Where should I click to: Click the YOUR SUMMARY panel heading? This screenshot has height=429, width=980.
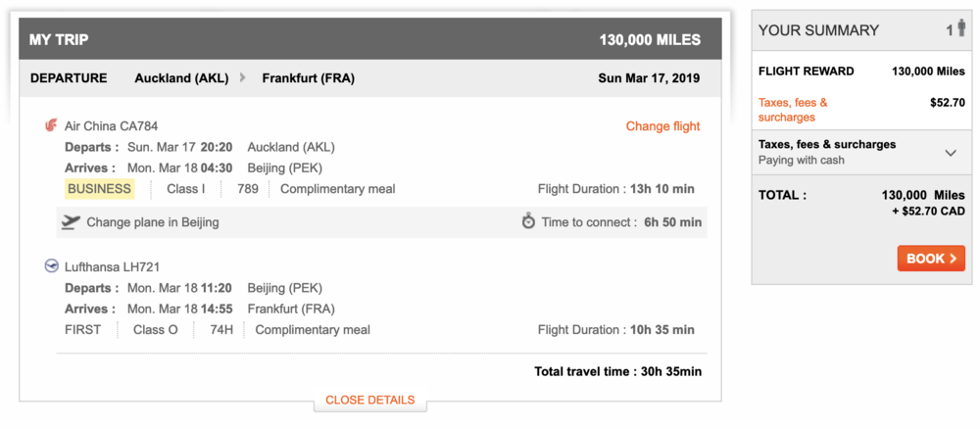point(818,30)
